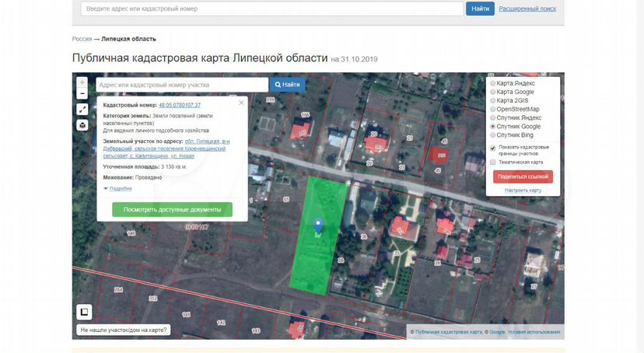Click Посмотреть доступные документы green button
The width and height of the screenshot is (644, 353).
click(x=172, y=209)
